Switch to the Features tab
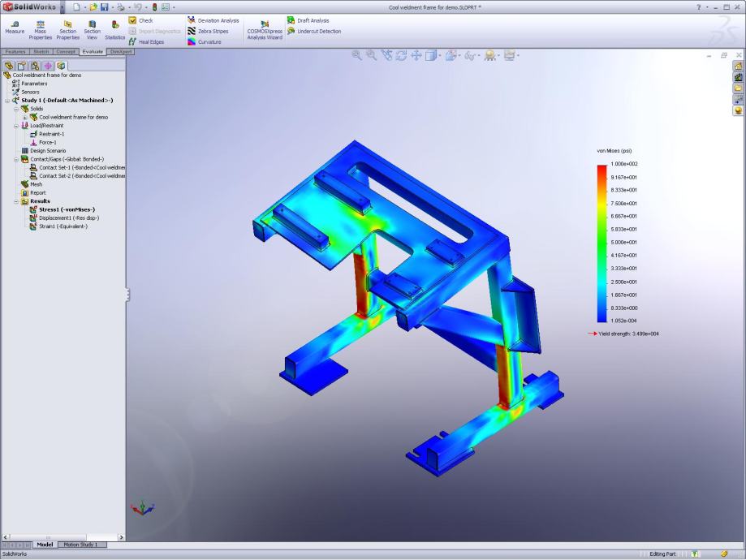Image resolution: width=746 pixels, height=560 pixels. (x=16, y=50)
